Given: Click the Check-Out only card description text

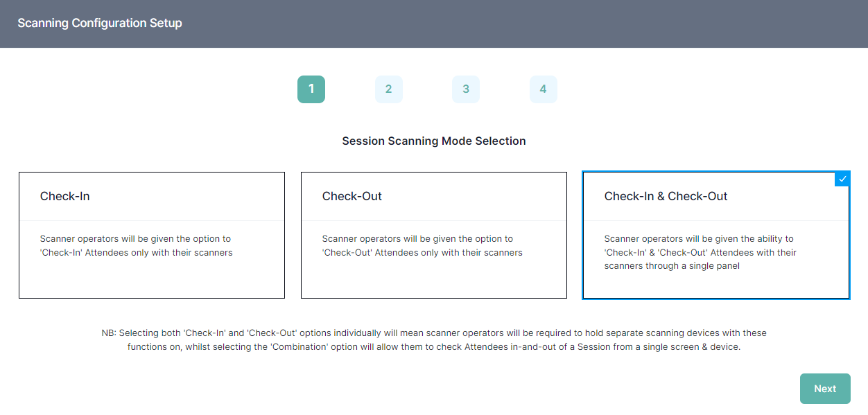Looking at the screenshot, I should (x=422, y=246).
